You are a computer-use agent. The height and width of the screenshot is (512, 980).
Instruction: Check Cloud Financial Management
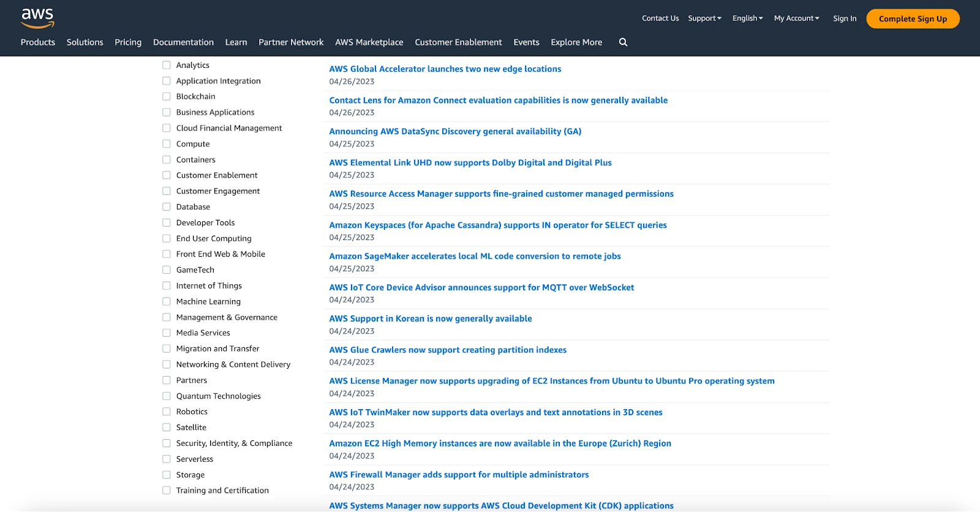click(x=167, y=128)
